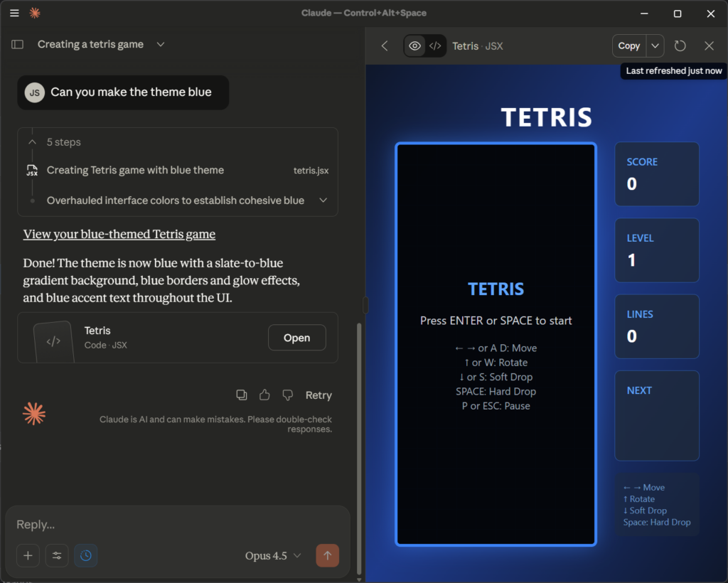This screenshot has width=728, height=583.
Task: Expand the chat title dropdown chevron
Action: point(161,44)
